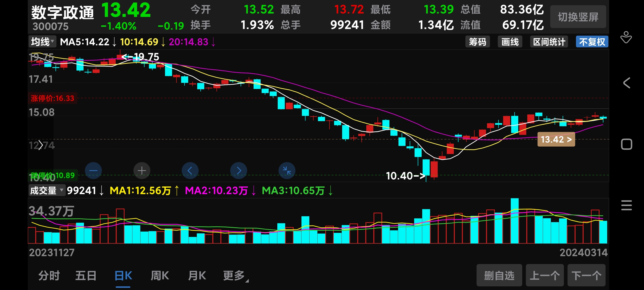Zoom in chart with plus icon

pos(142,171)
